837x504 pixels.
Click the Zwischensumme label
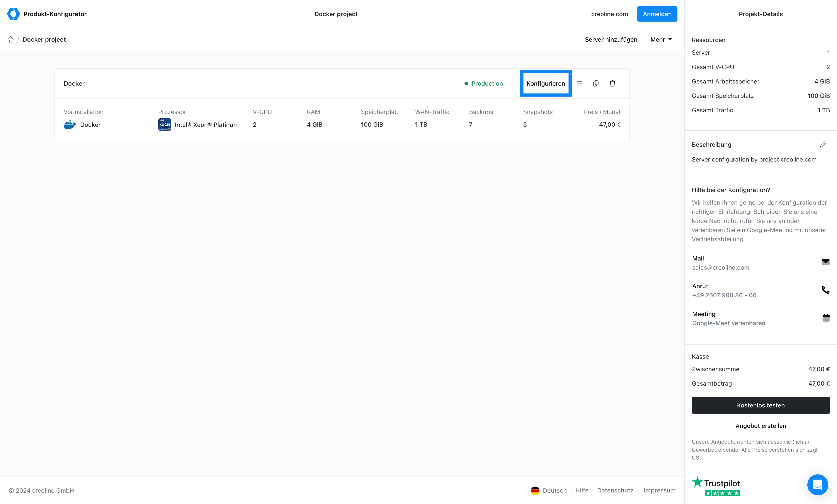click(715, 369)
